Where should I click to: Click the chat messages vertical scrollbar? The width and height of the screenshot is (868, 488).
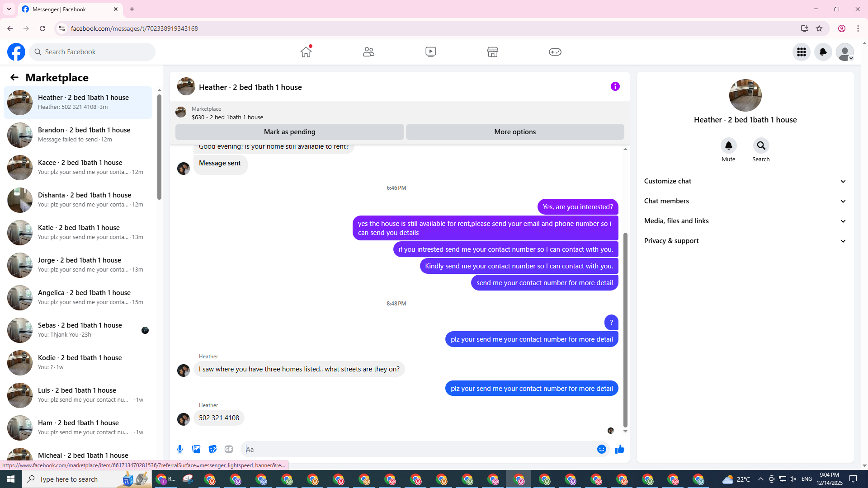(625, 330)
